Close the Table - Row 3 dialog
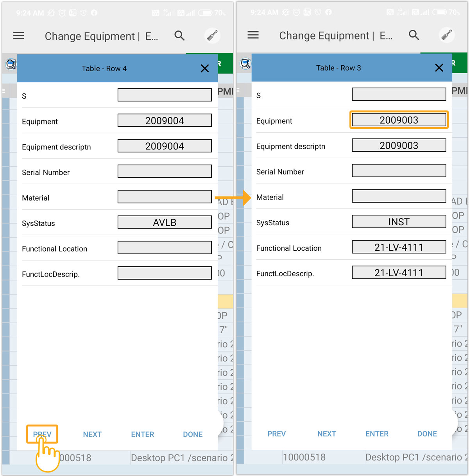This screenshot has width=469, height=476. 439,68
